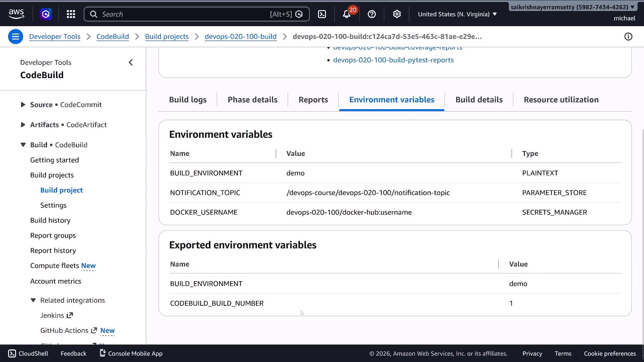
Task: Open the account menu saikrishnayerramsetty dropdown
Action: click(x=572, y=7)
